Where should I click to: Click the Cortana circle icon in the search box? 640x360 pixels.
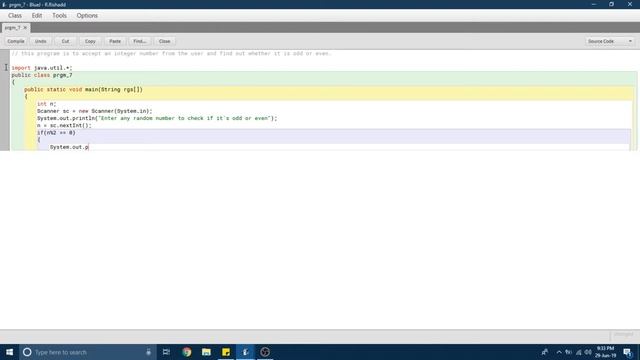tap(27, 352)
